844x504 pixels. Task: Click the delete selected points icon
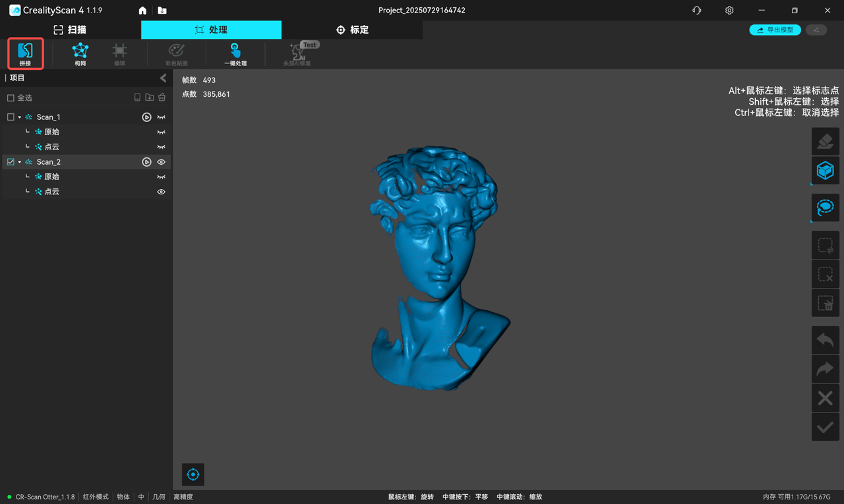(825, 303)
